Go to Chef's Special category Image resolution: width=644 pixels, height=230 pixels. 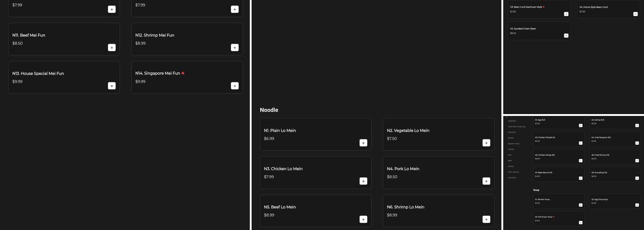[513, 172]
